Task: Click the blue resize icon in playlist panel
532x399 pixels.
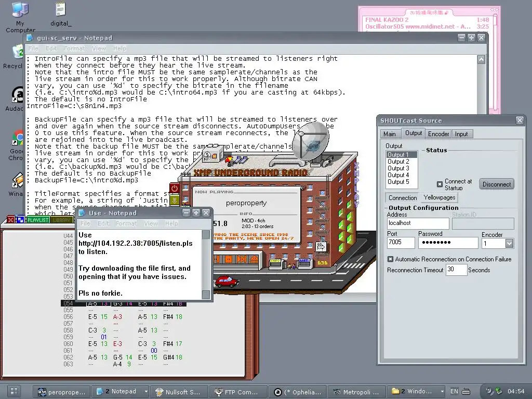Action: pos(20,220)
